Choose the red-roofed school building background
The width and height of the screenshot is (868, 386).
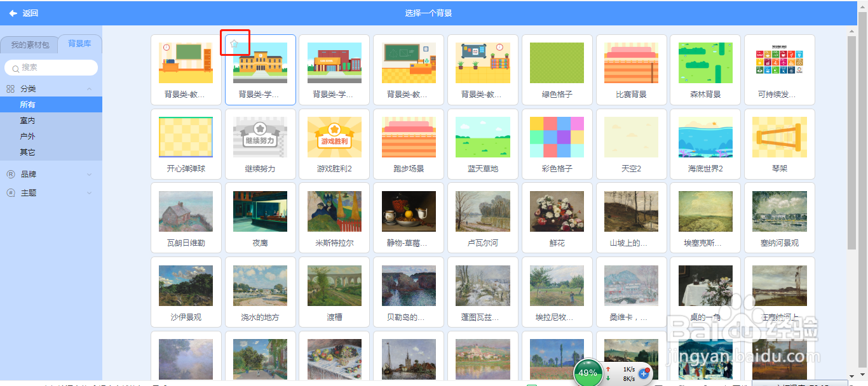[x=334, y=70]
